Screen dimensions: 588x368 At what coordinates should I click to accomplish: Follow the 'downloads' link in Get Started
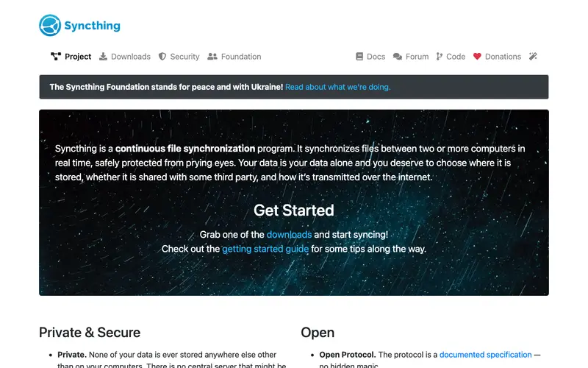289,235
